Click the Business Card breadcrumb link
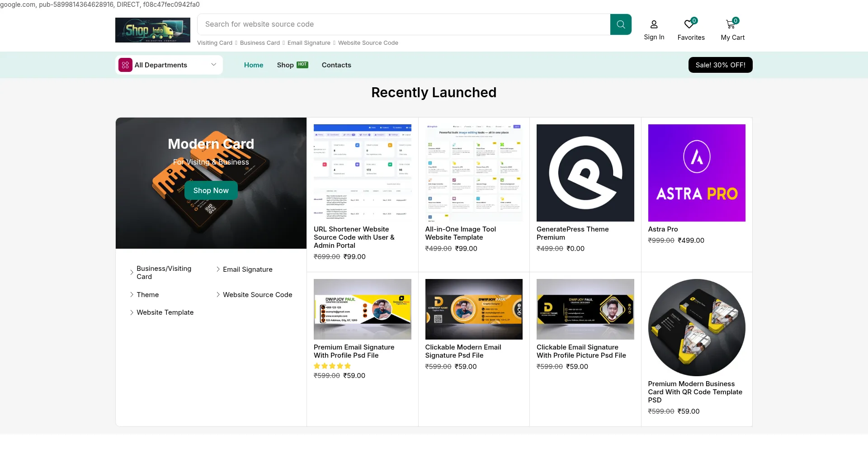868x449 pixels. [x=260, y=43]
